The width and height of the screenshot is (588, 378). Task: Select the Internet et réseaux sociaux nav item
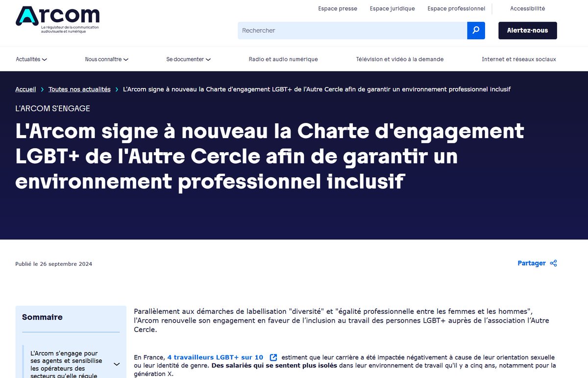pyautogui.click(x=519, y=59)
